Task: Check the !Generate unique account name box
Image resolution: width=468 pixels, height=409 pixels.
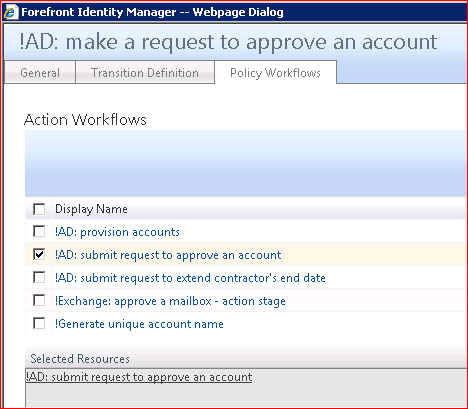Action: 39,323
